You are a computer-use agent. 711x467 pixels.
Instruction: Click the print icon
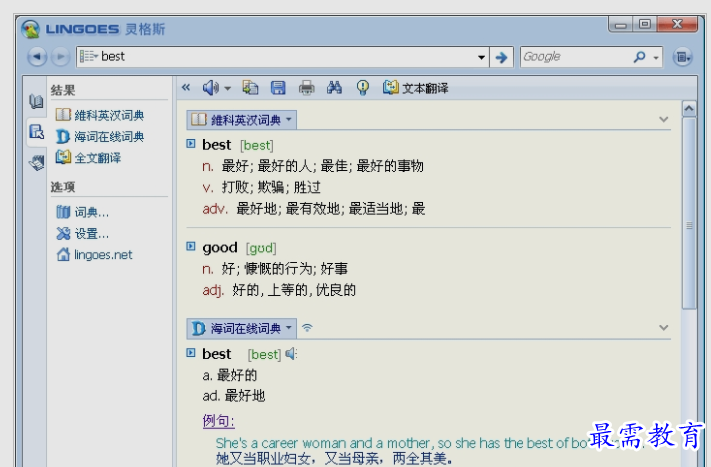(307, 88)
